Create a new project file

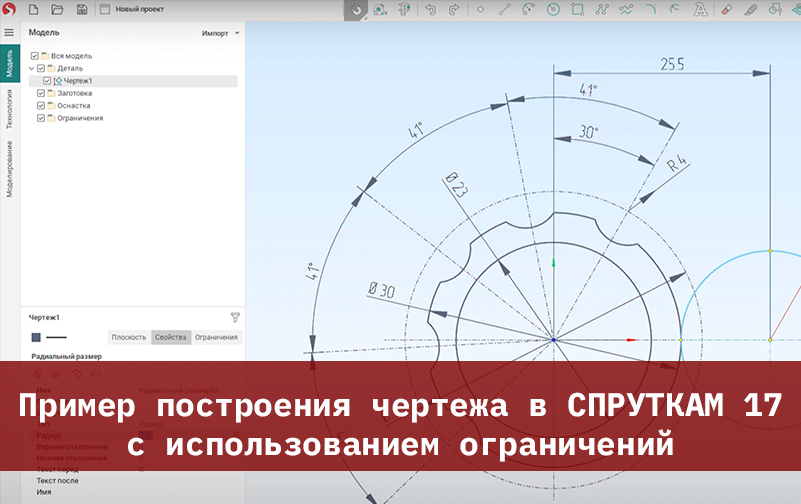33,9
